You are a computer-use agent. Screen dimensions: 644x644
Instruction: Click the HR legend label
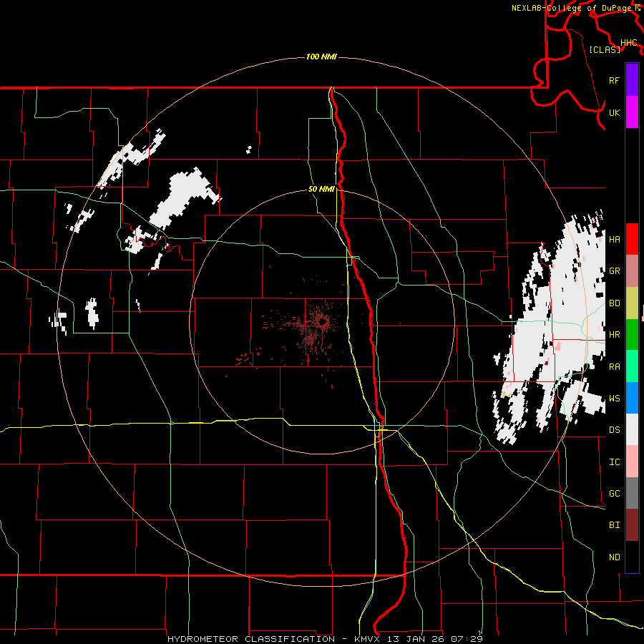click(x=614, y=335)
